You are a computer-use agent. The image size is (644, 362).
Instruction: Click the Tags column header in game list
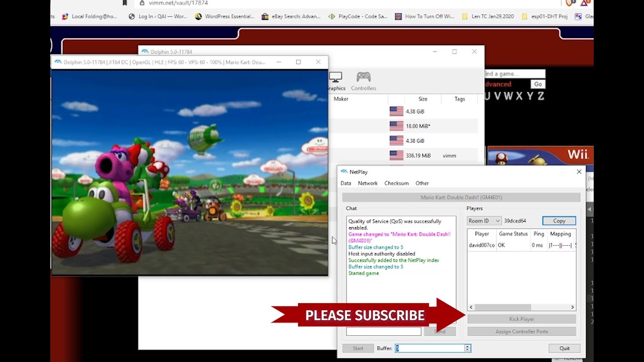pyautogui.click(x=459, y=99)
